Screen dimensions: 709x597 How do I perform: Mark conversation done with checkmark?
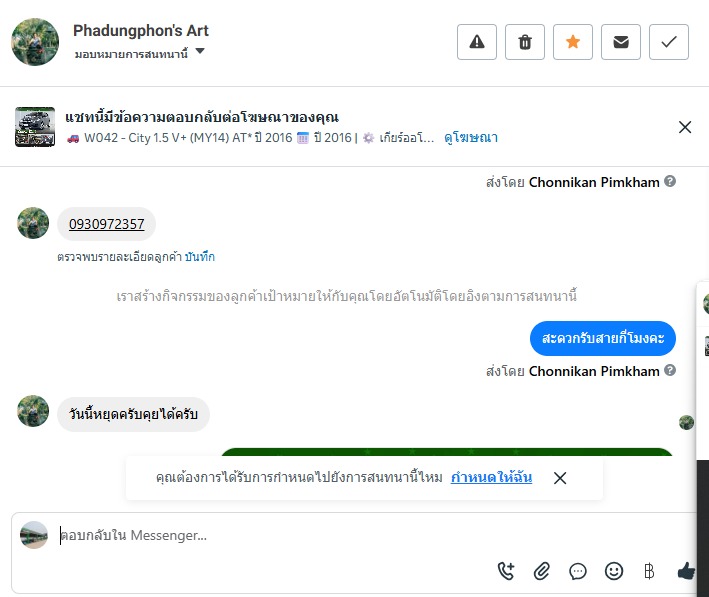(669, 42)
